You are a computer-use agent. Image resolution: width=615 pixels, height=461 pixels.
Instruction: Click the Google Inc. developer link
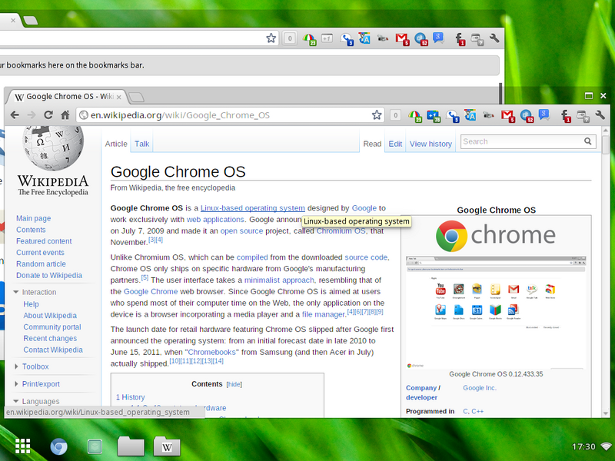[x=479, y=388]
